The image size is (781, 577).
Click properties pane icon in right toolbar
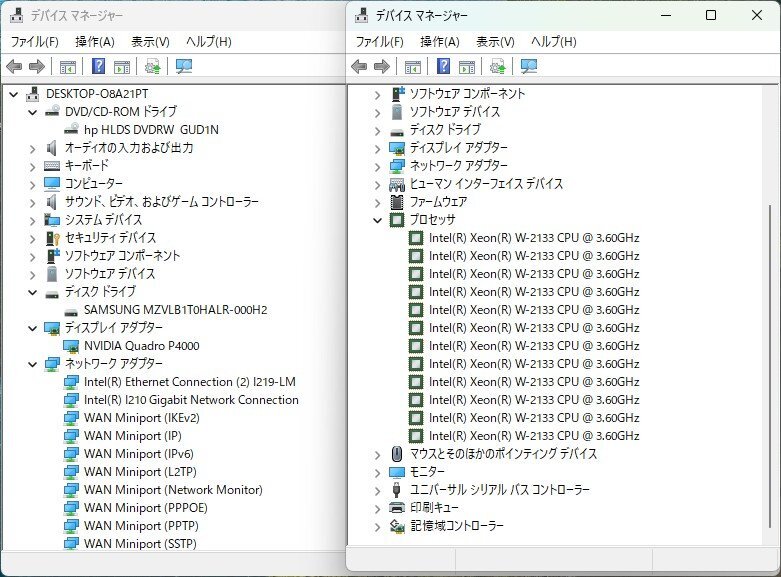(467, 66)
